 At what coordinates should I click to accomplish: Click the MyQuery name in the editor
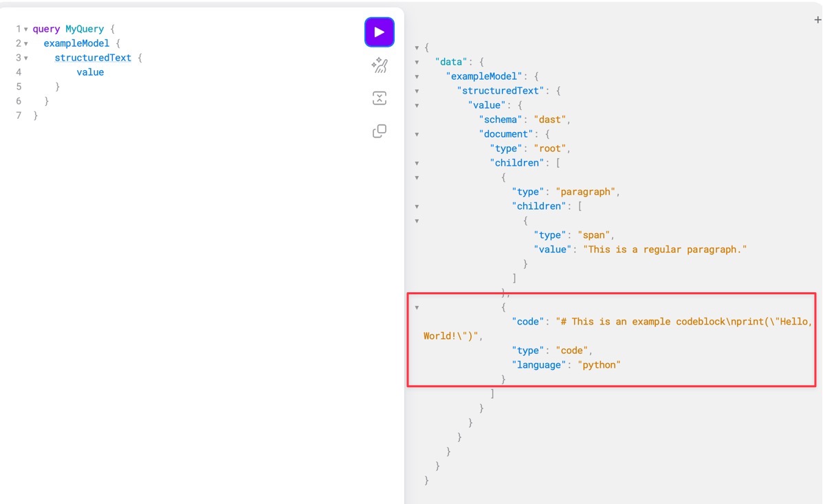tap(85, 29)
